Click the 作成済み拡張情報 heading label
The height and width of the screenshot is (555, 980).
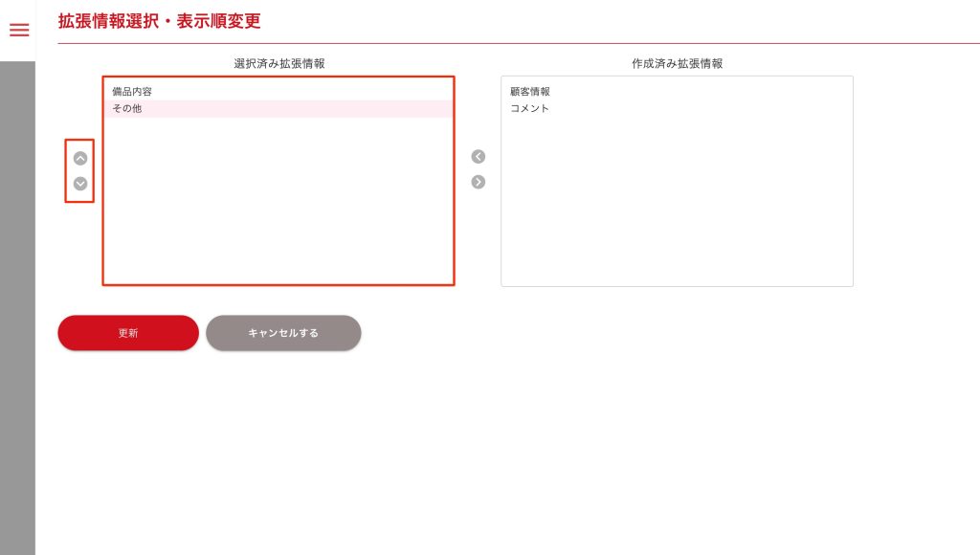pyautogui.click(x=677, y=63)
